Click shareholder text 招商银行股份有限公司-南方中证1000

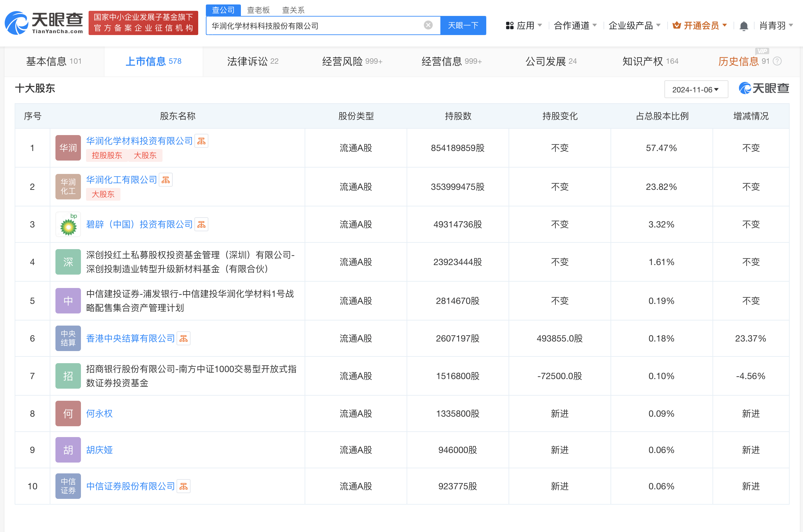192,376
